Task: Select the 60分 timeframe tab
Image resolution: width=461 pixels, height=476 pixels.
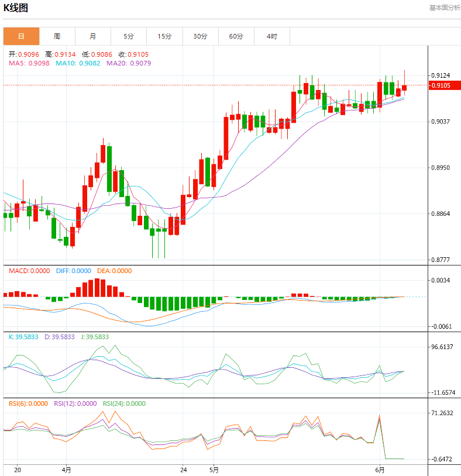Action: [x=236, y=36]
